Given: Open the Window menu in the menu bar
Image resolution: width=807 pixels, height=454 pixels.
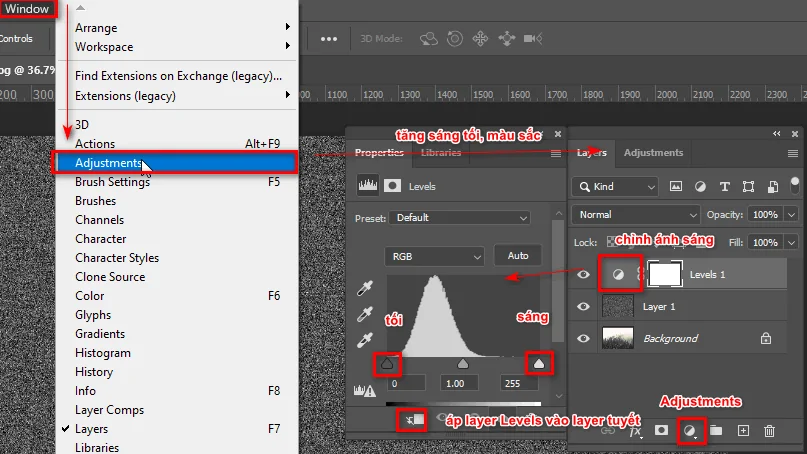Looking at the screenshot, I should (27, 8).
